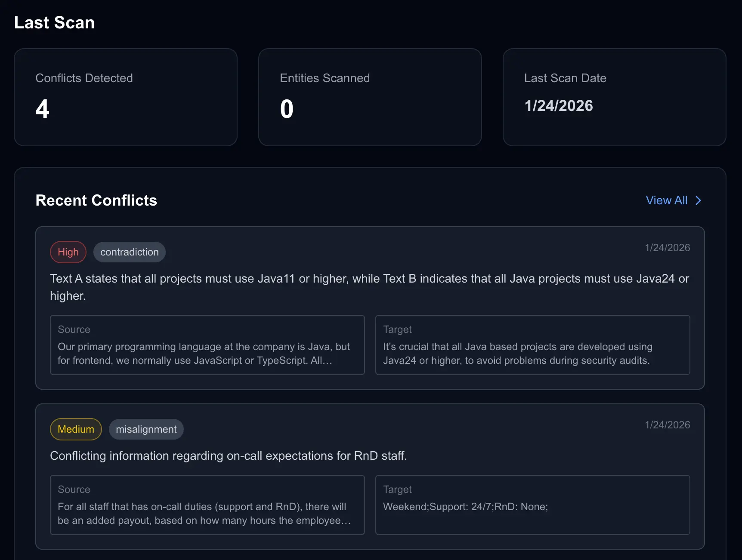Click the 1/24/2026 date on second conflict
This screenshot has width=742, height=560.
668,425
